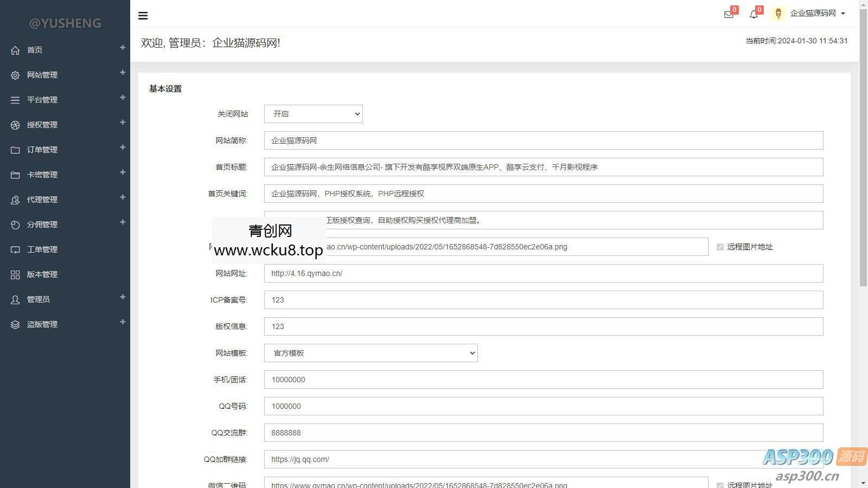Viewport: 868px width, 488px height.
Task: Click the notification bell icon
Action: click(x=753, y=15)
